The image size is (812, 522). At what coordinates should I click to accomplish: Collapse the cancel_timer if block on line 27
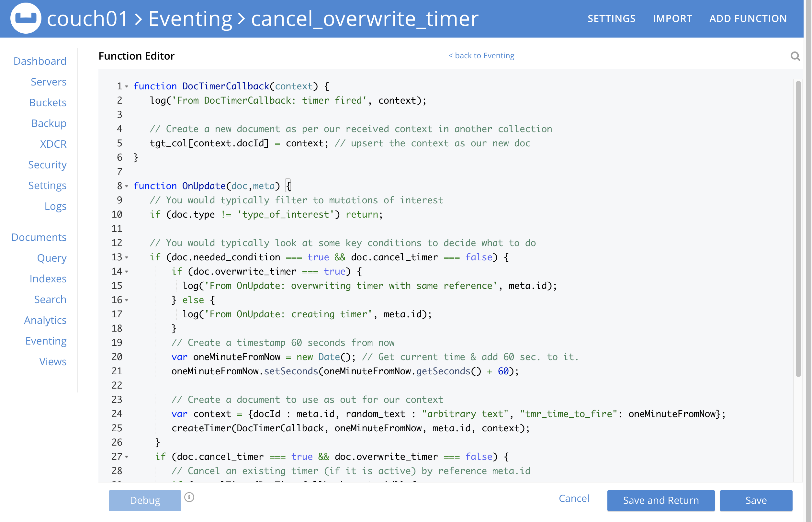pyautogui.click(x=126, y=457)
